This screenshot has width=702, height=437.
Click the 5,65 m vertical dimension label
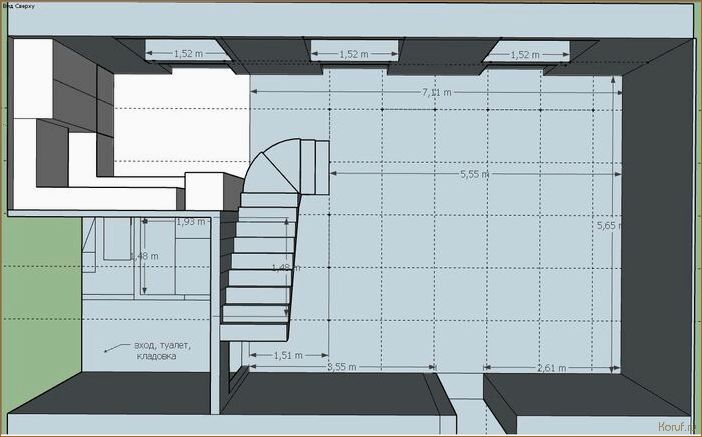click(x=608, y=226)
